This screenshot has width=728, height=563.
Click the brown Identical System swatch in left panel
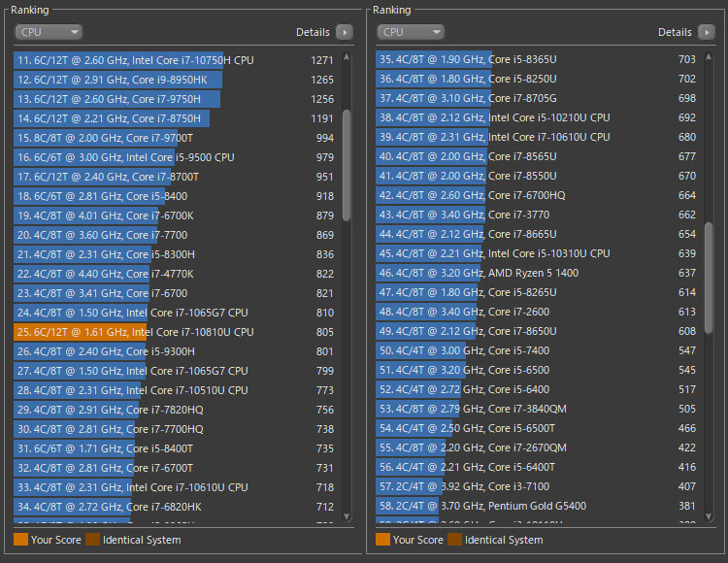pos(93,540)
